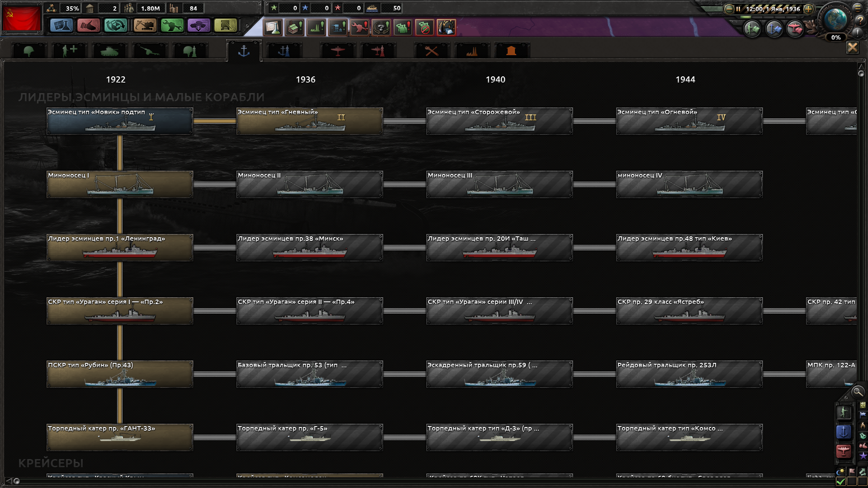Select the purple star map mode
This screenshot has width=868, height=488.
[863, 456]
